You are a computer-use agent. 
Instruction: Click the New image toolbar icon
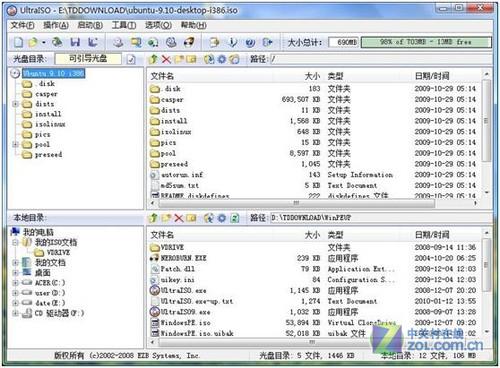tap(18, 42)
